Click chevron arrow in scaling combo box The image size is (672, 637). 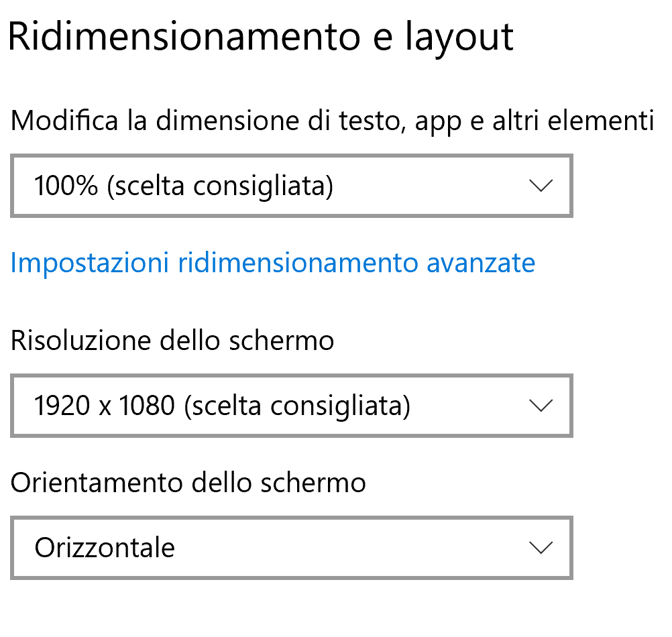point(540,186)
